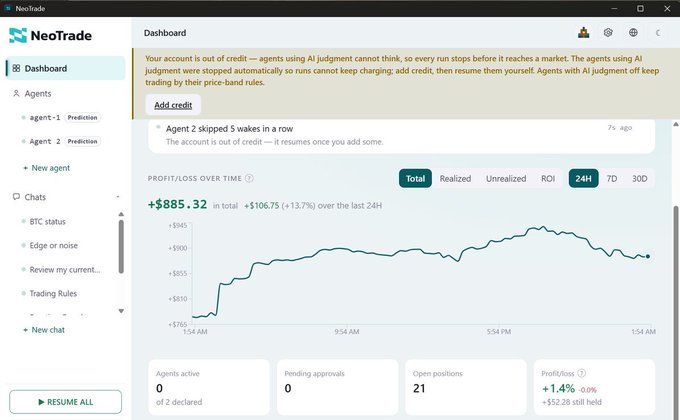Select the 24H time range

click(x=583, y=178)
